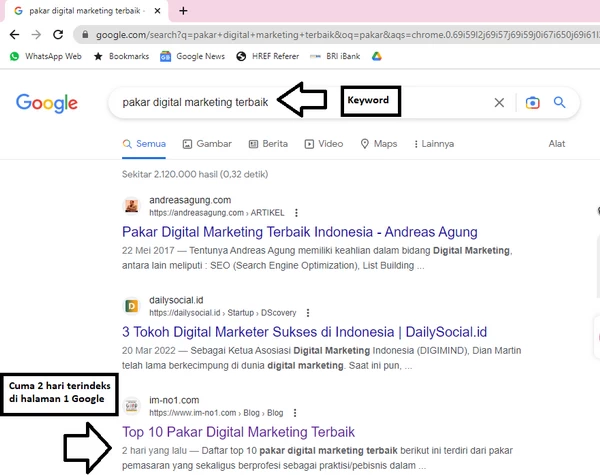Image resolution: width=600 pixels, height=475 pixels.
Task: Reload the page with refresh icon
Action: [x=58, y=35]
